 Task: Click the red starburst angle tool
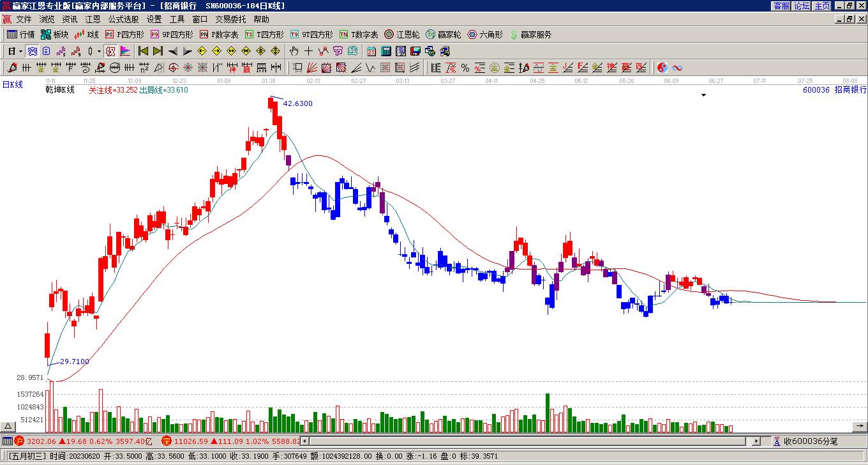[x=188, y=68]
